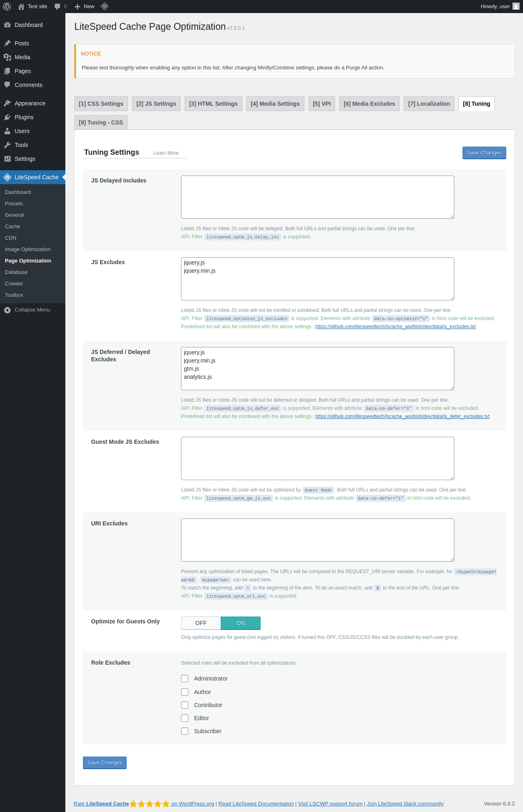The height and width of the screenshot is (812, 523).
Task: Open the [6] Media Excludes tab
Action: (369, 104)
